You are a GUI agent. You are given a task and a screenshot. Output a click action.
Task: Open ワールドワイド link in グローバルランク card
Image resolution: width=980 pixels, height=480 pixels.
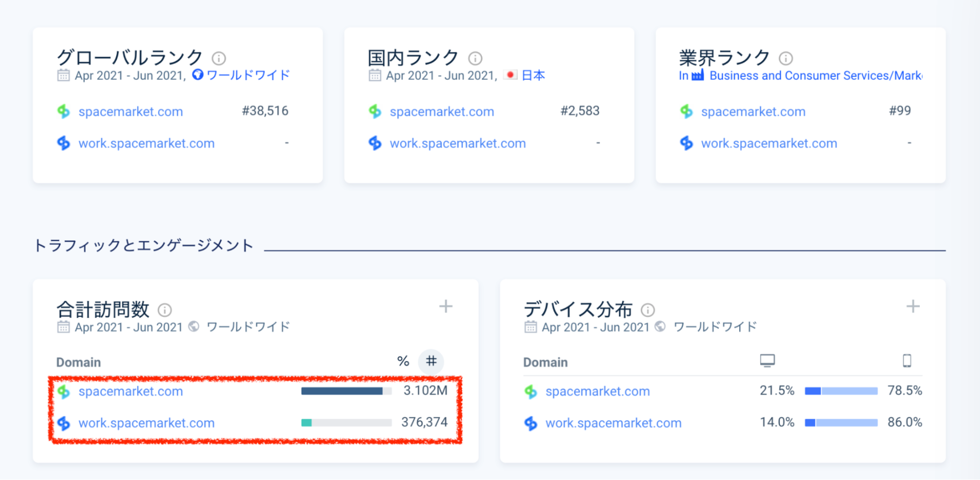[x=248, y=75]
